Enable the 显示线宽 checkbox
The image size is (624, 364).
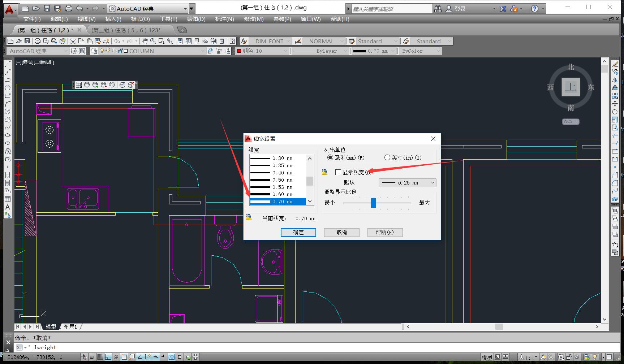pos(338,172)
